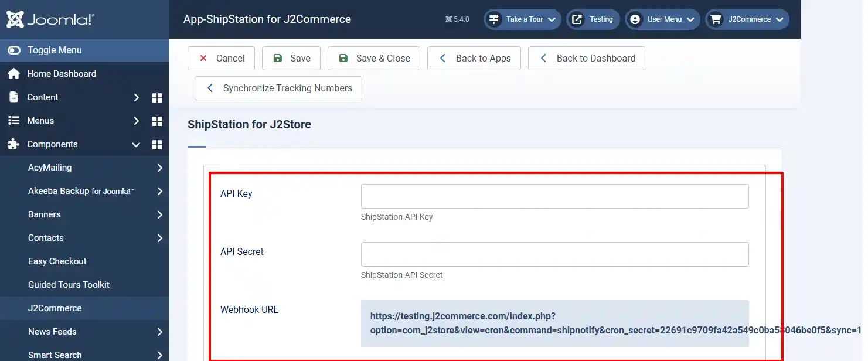The image size is (868, 361).
Task: Expand Banners submenu arrow
Action: pos(160,214)
